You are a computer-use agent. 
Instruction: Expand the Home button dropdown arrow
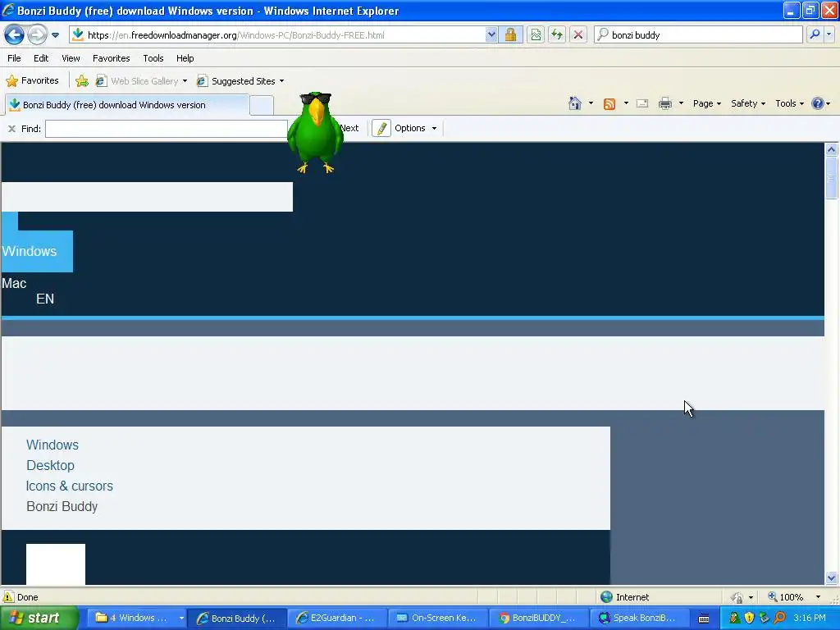tap(591, 103)
